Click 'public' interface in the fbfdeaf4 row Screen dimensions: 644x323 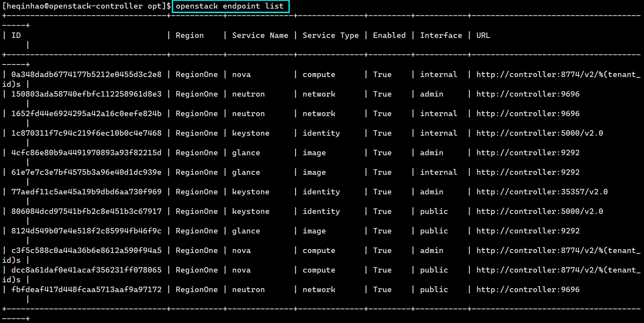(x=434, y=290)
